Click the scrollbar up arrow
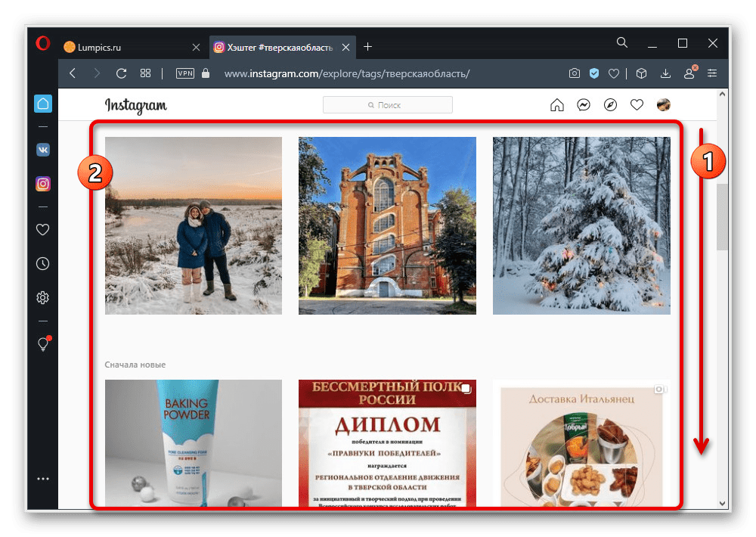The image size is (756, 537). pos(722,95)
